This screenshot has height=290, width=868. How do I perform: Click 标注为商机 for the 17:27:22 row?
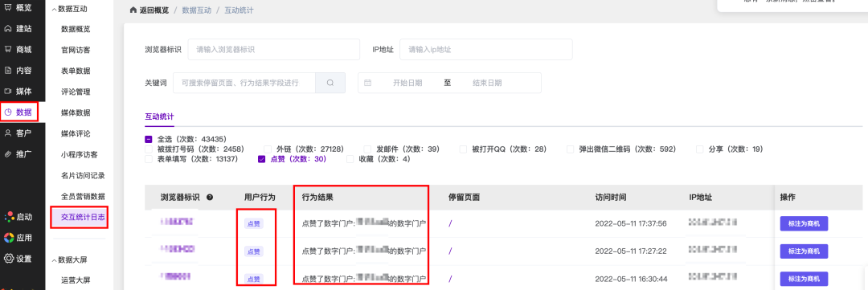(x=804, y=251)
